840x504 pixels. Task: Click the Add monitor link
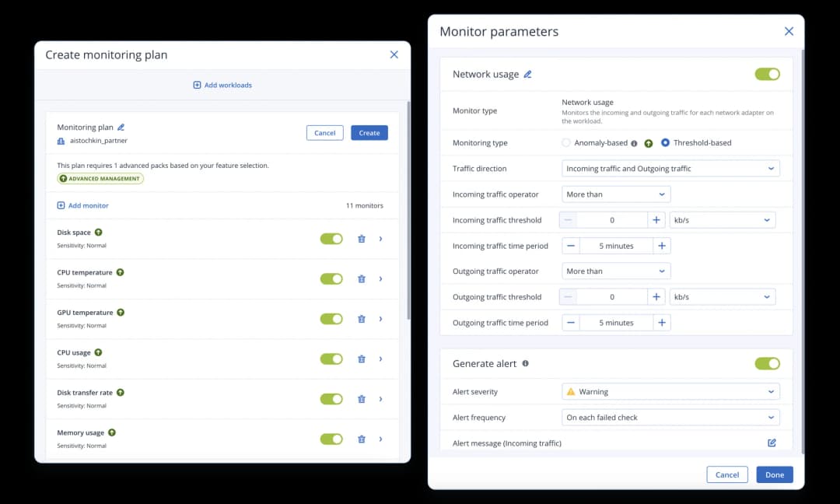click(82, 205)
